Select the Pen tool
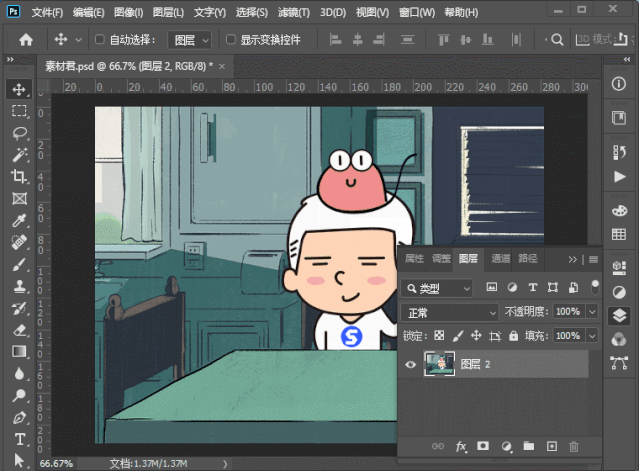This screenshot has height=471, width=639. point(19,418)
